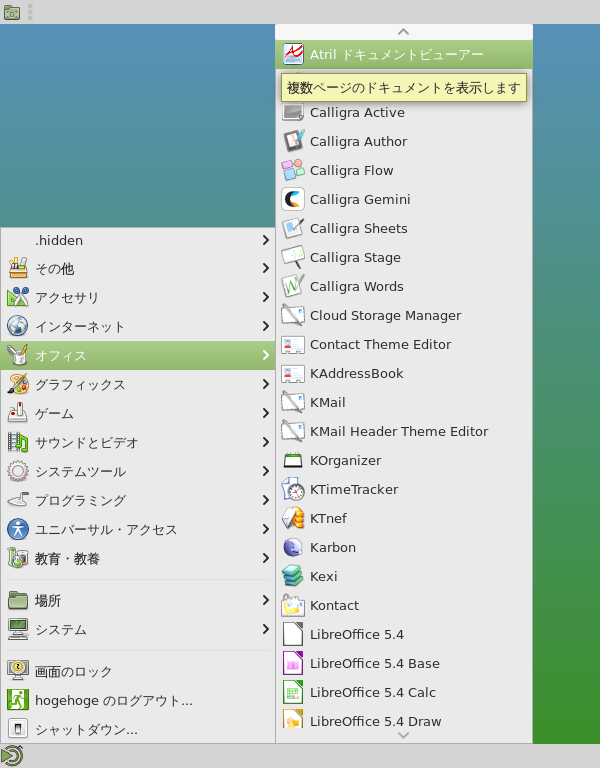This screenshot has height=768, width=600.
Task: Click the shutdown switch icon
Action: [x=18, y=729]
